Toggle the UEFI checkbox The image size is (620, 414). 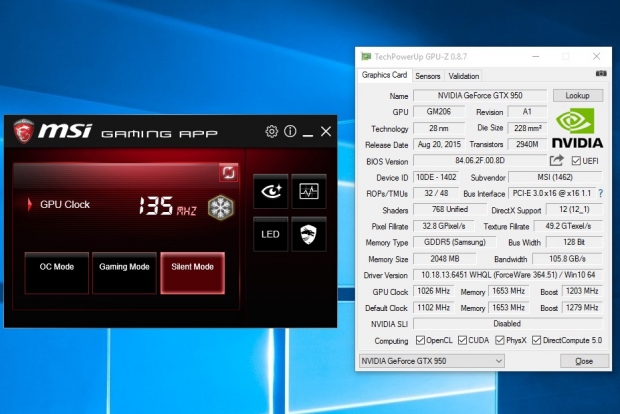[x=576, y=161]
